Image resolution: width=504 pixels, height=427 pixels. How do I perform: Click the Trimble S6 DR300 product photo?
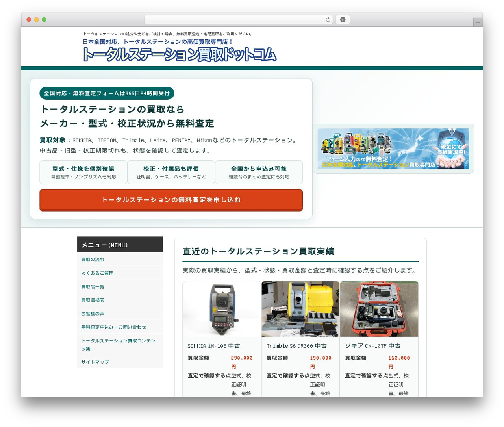(x=300, y=309)
